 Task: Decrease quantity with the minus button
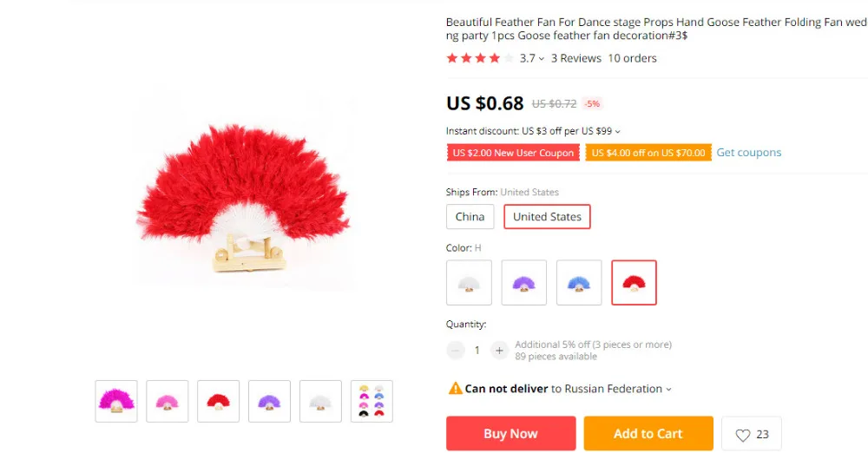click(456, 350)
